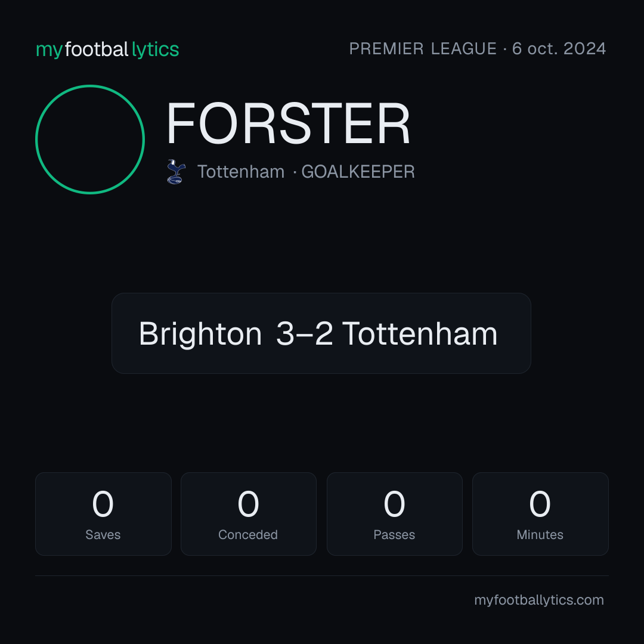Open the Conceded stat card
This screenshot has height=644, width=644.
pyautogui.click(x=249, y=514)
